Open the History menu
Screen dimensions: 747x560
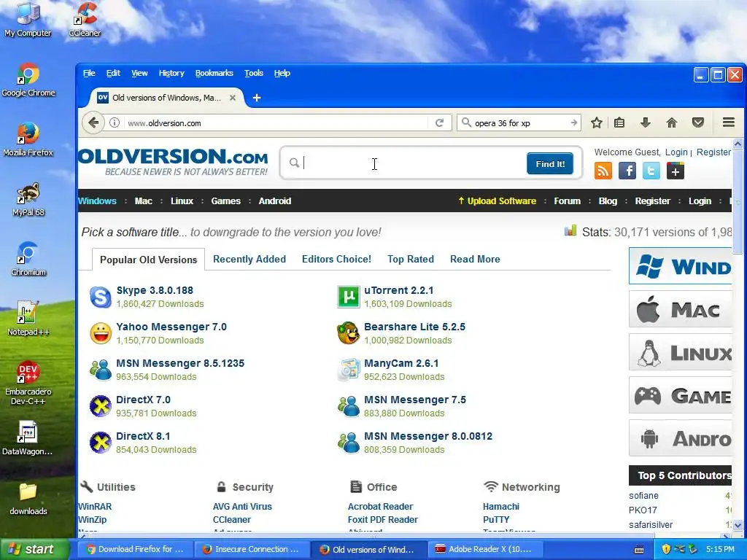click(x=171, y=73)
